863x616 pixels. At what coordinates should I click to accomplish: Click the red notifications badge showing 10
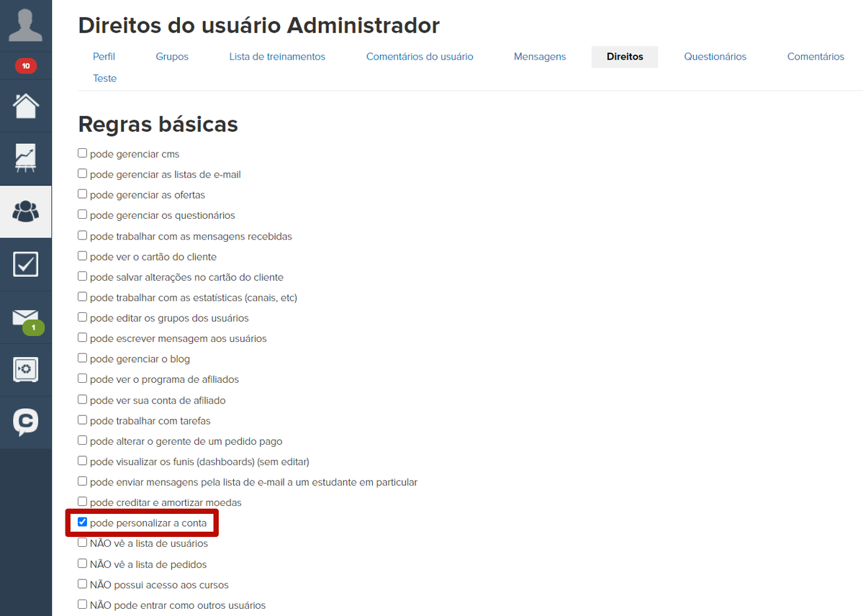tap(25, 66)
